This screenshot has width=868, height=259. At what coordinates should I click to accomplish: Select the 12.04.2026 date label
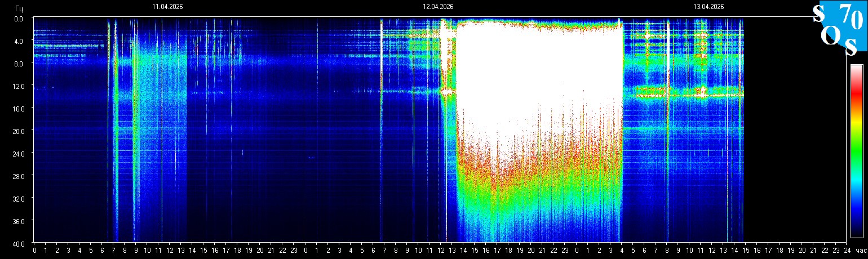[x=438, y=7]
